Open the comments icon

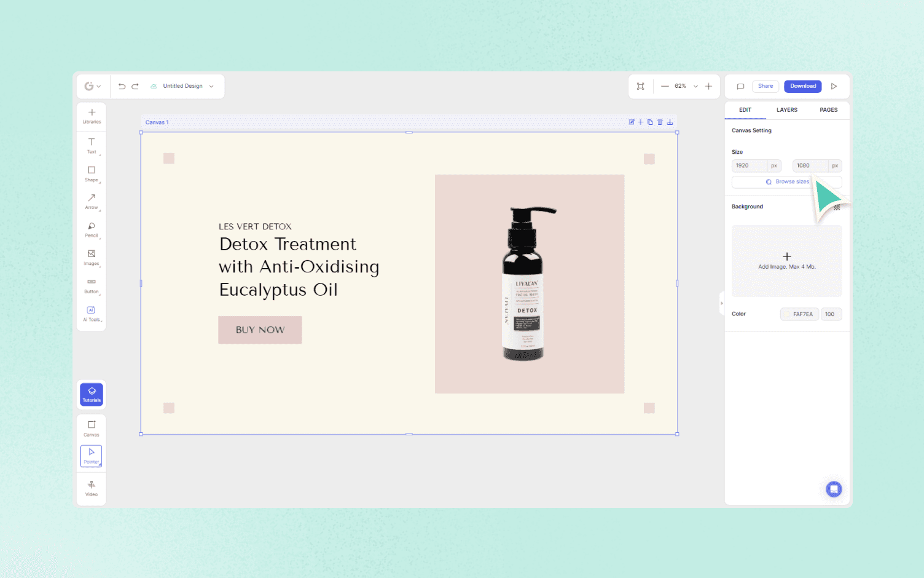point(740,86)
